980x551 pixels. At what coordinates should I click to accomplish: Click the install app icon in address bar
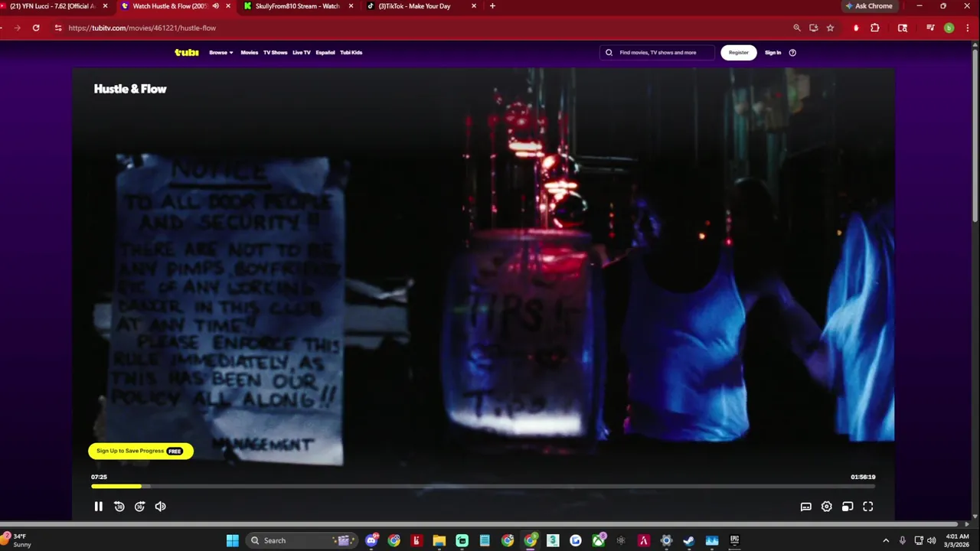pyautogui.click(x=813, y=28)
